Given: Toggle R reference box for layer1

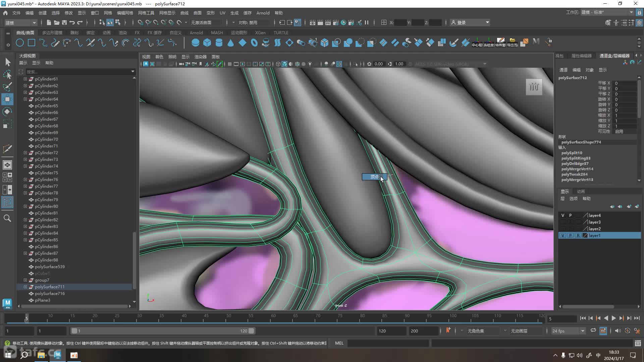Looking at the screenshot, I should [578, 236].
